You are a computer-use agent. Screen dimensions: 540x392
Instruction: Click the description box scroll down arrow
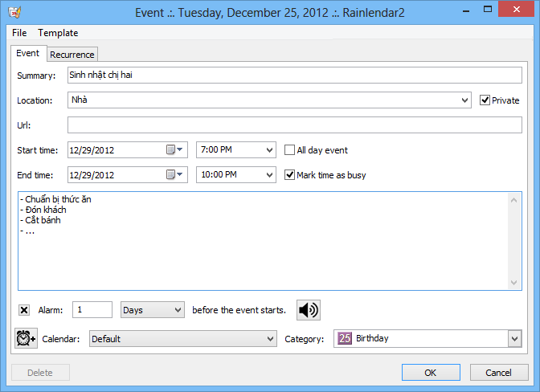click(x=516, y=284)
